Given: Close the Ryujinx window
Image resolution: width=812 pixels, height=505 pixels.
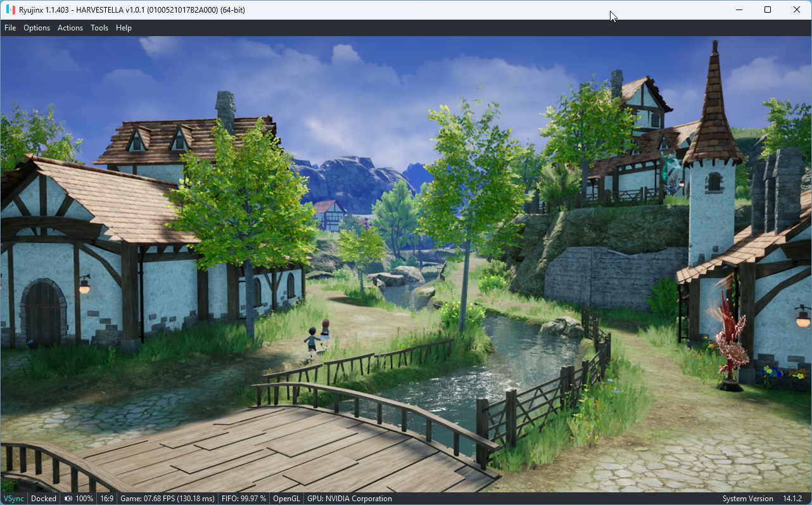Looking at the screenshot, I should (x=797, y=10).
